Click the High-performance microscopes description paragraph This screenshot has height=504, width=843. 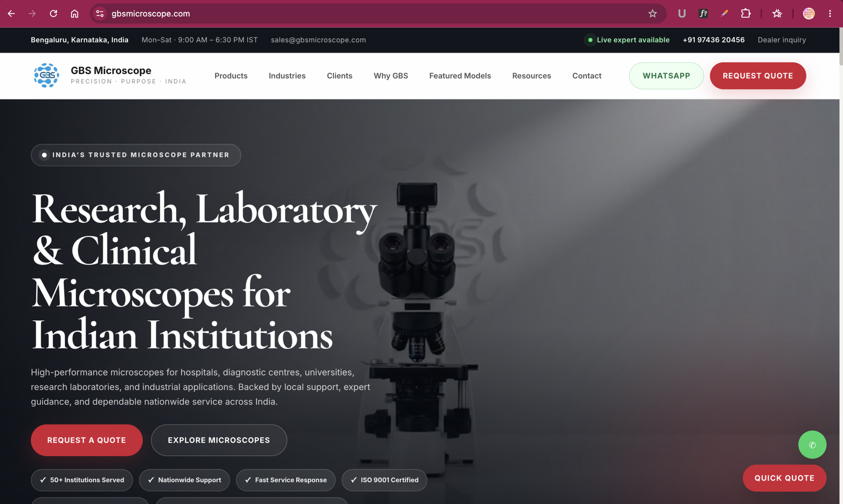point(200,387)
